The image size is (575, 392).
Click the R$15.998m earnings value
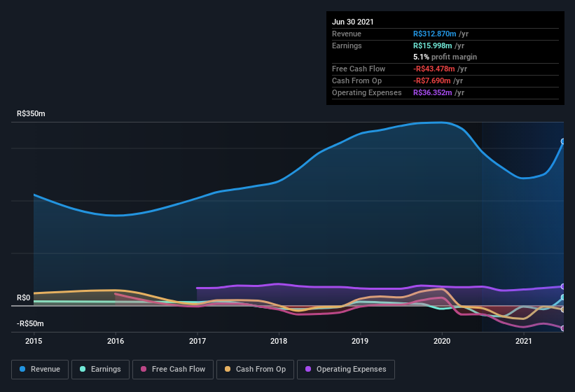(x=432, y=45)
